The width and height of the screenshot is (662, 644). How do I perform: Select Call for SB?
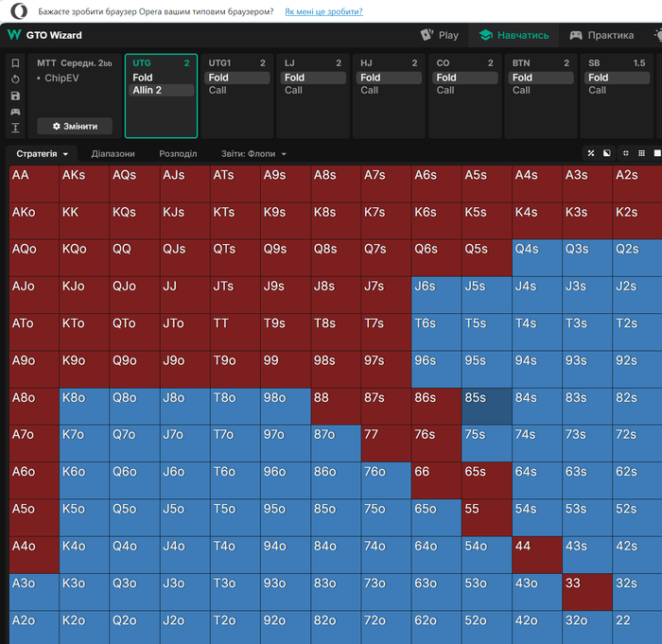click(617, 90)
